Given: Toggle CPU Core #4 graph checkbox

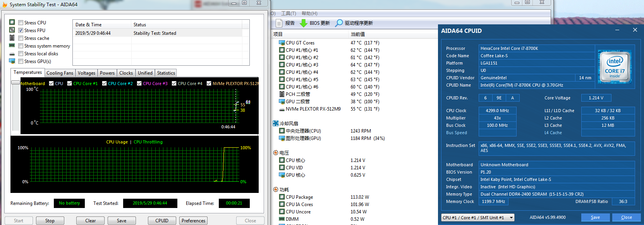Looking at the screenshot, I should click(174, 84).
